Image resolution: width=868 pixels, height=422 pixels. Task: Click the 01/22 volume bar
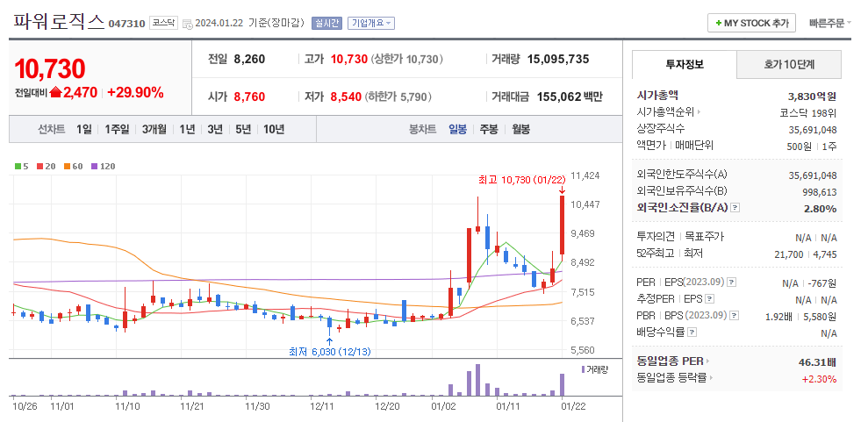click(x=562, y=385)
